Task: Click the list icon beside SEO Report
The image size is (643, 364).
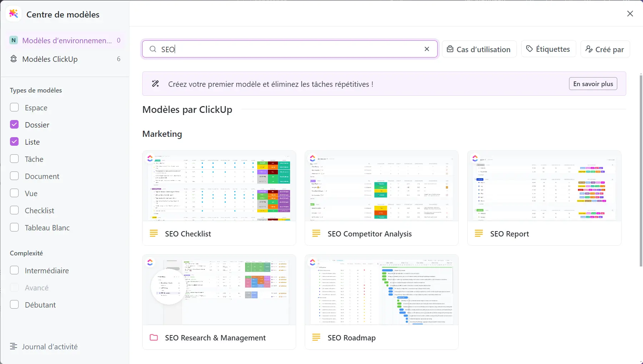Action: [479, 234]
